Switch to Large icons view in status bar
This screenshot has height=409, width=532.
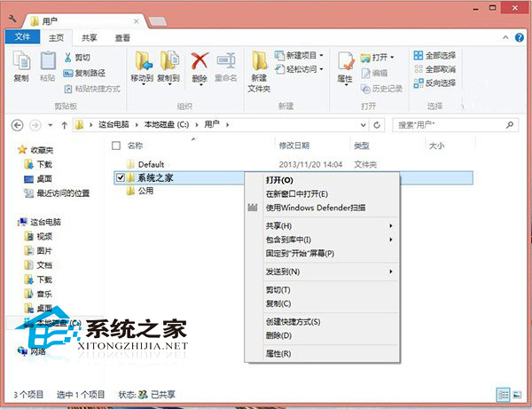[x=517, y=395]
